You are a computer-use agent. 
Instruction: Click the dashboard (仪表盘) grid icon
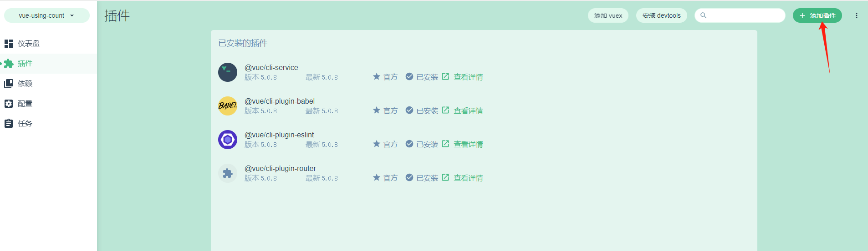9,44
